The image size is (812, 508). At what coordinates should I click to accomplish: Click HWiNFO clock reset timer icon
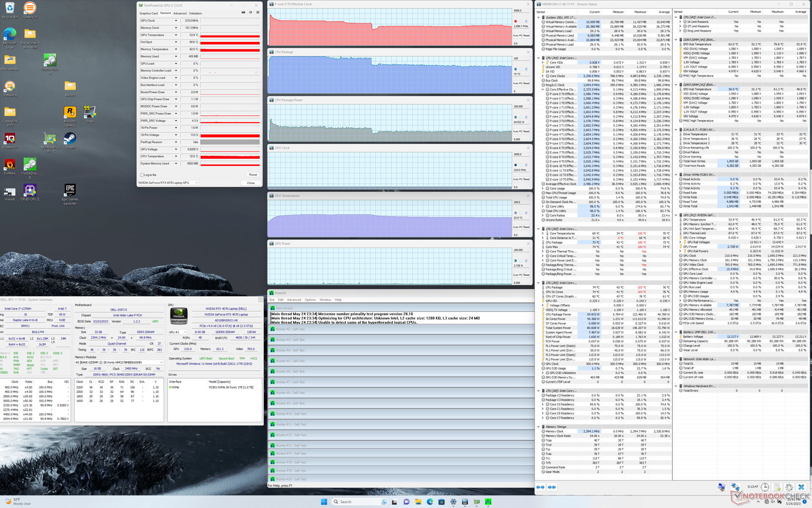(765, 487)
